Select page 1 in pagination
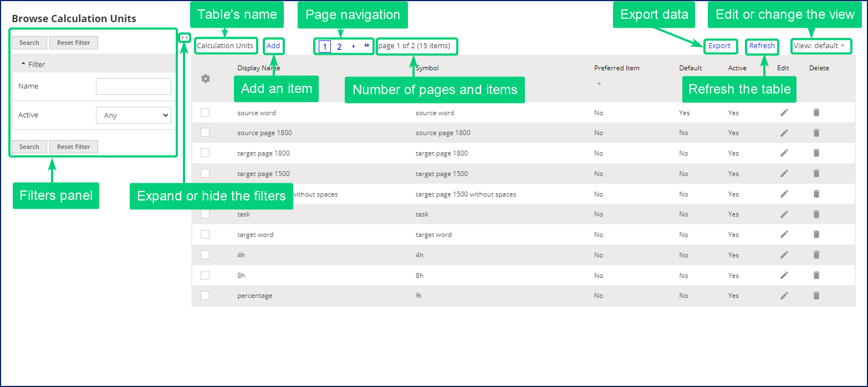Image resolution: width=868 pixels, height=387 pixels. point(325,47)
